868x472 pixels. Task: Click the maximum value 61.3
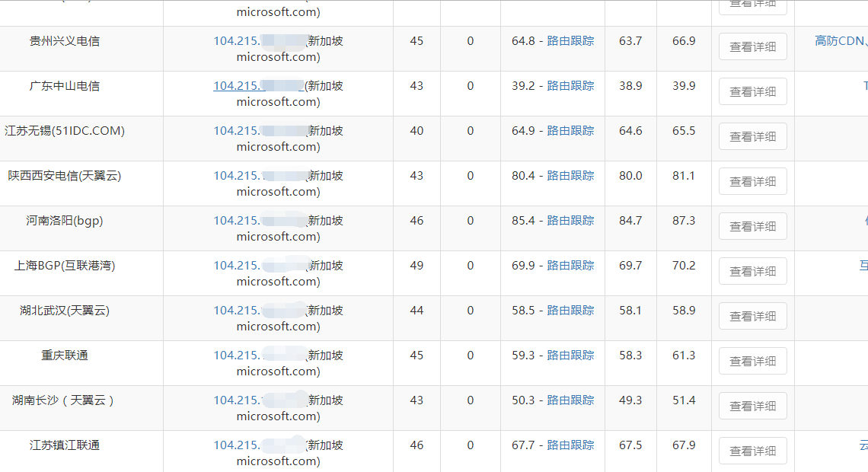pyautogui.click(x=684, y=355)
